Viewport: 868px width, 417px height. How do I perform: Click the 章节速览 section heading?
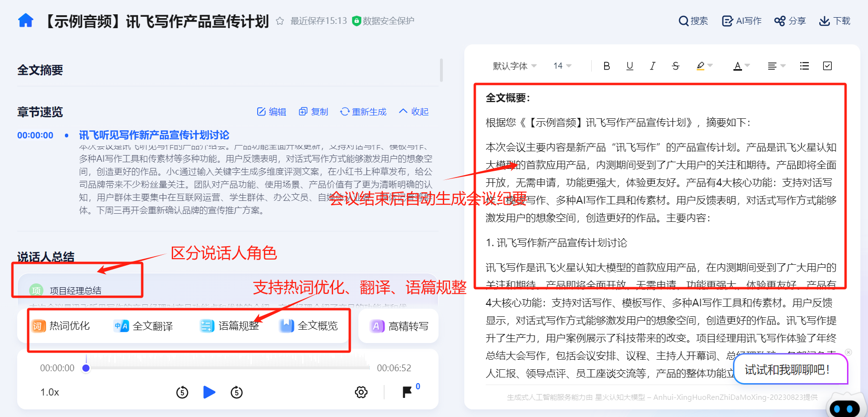pyautogui.click(x=40, y=112)
